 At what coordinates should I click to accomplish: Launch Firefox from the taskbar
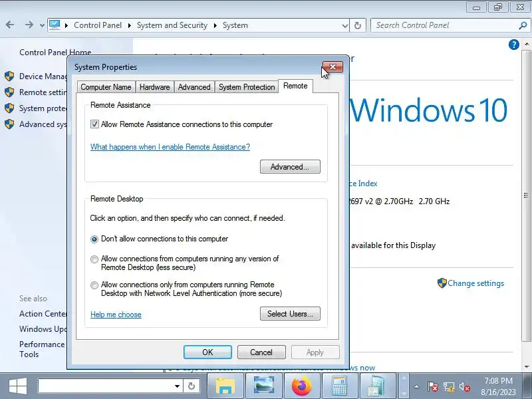[x=302, y=386]
